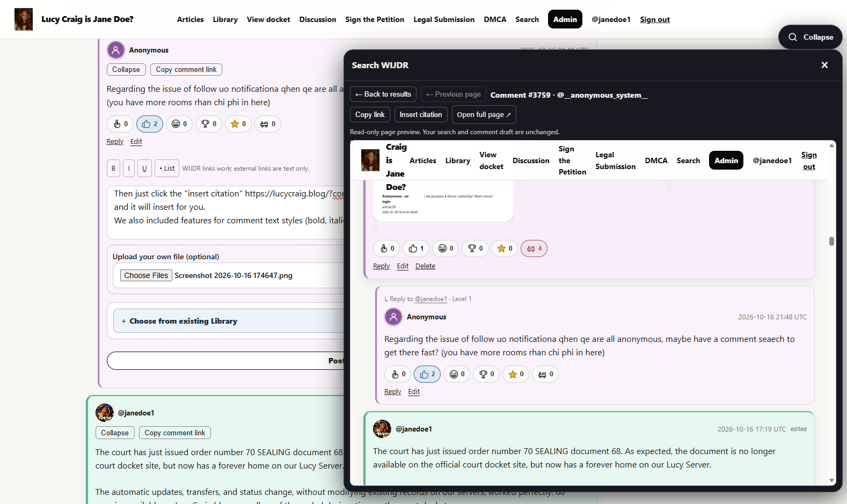
Task: Open Legal Submission in main top navigation
Action: 444,19
